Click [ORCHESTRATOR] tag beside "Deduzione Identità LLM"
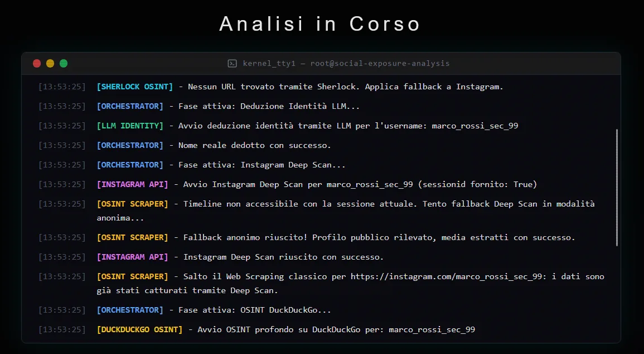This screenshot has width=644, height=354. click(x=130, y=107)
